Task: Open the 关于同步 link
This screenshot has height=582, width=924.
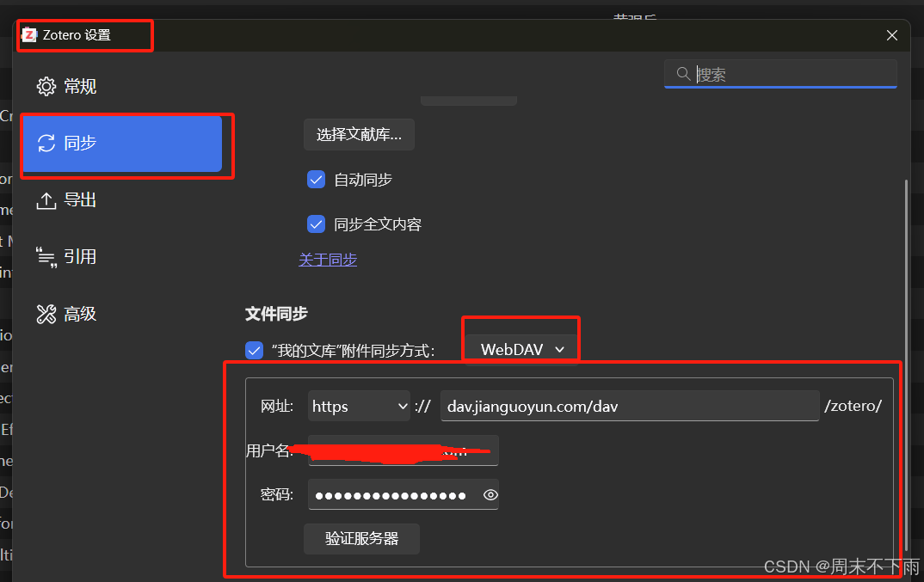Action: [x=328, y=260]
